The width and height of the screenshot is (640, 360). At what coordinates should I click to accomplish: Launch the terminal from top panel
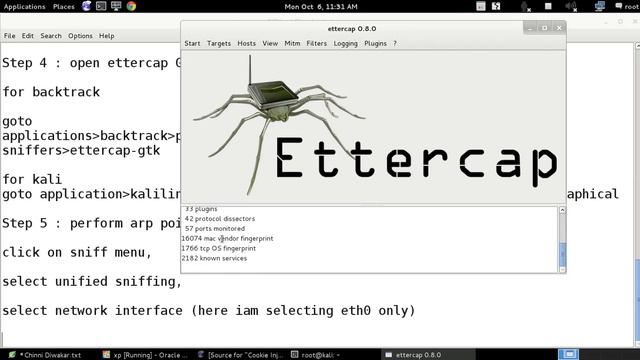click(101, 6)
